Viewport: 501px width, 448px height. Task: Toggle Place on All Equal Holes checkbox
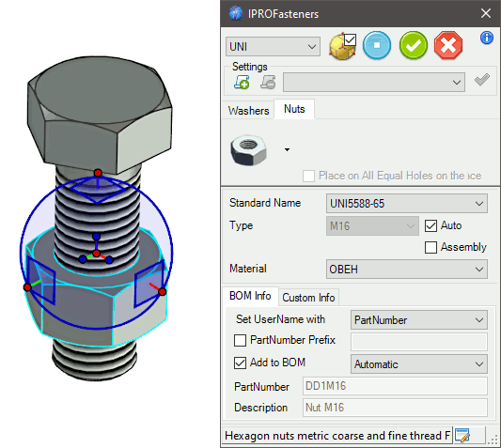pos(308,176)
